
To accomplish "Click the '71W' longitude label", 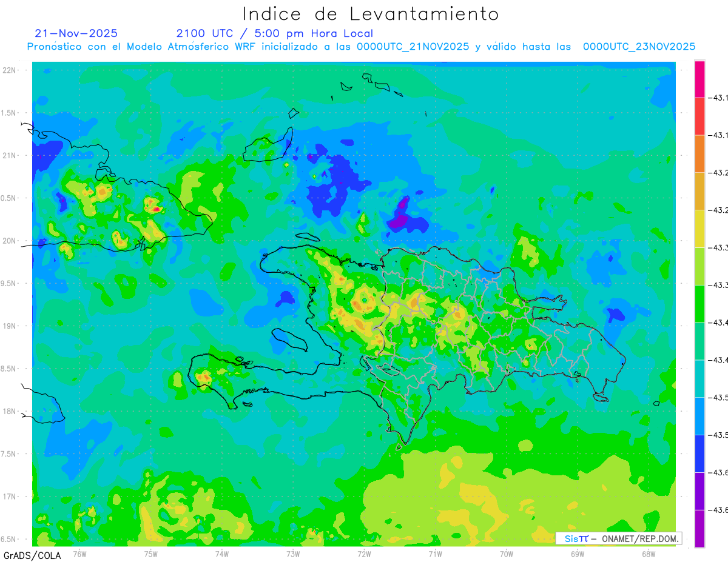I will click(x=435, y=554).
